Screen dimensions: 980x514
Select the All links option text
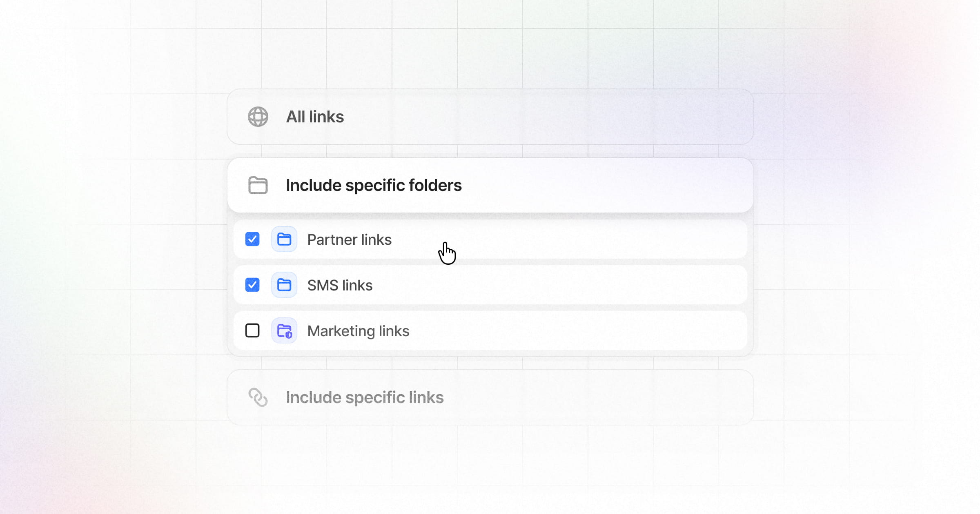click(x=315, y=117)
